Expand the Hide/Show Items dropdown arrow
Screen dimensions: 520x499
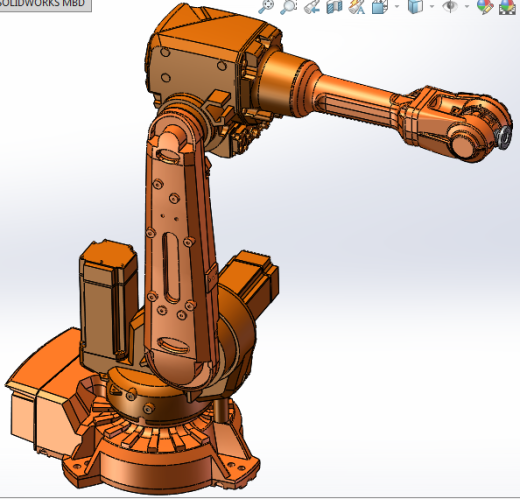467,6
